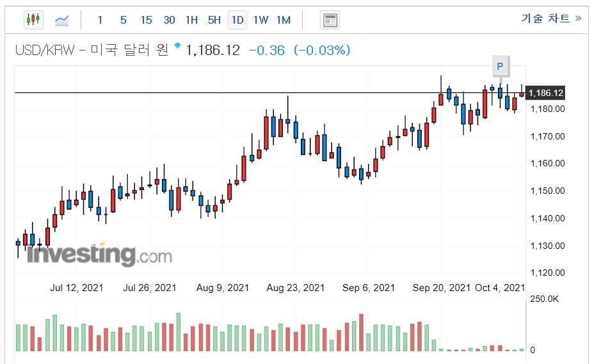Select the 1M interval
Screen dimensions: 592x364
click(x=284, y=20)
